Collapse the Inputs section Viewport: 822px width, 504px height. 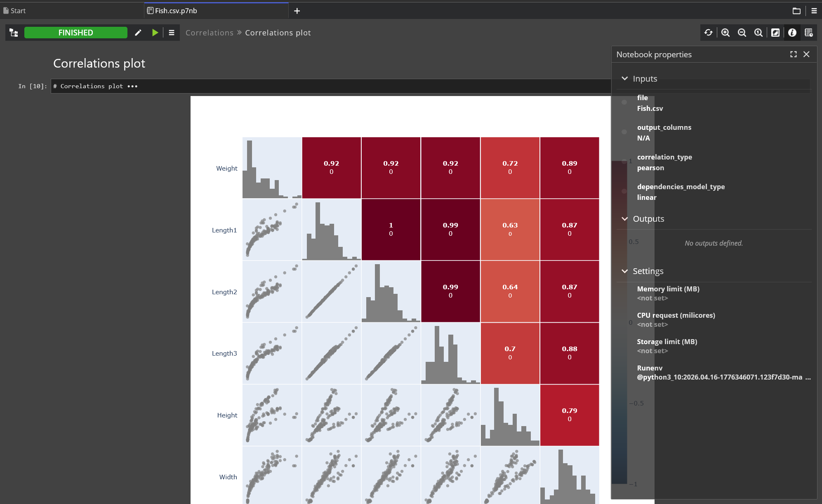click(625, 78)
